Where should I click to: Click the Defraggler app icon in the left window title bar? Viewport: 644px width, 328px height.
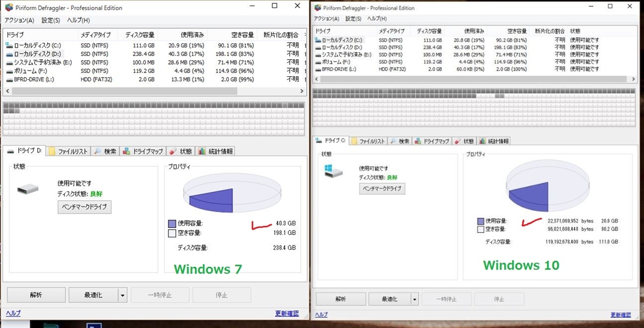coord(9,8)
